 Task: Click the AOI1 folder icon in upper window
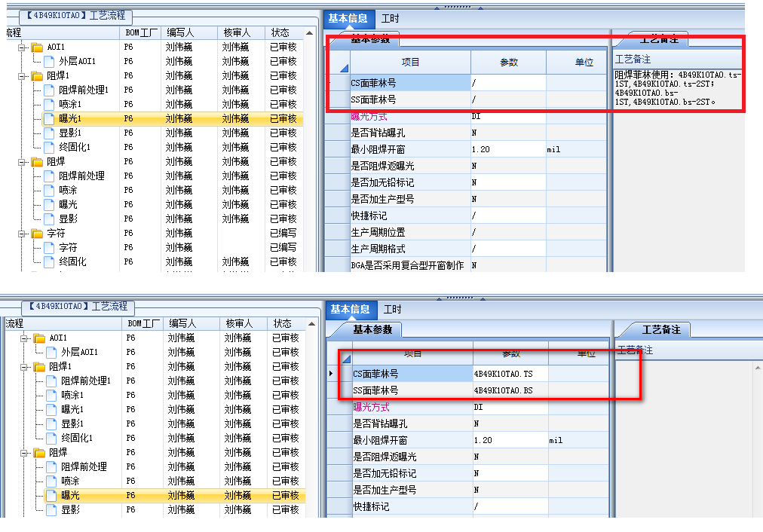coord(37,47)
